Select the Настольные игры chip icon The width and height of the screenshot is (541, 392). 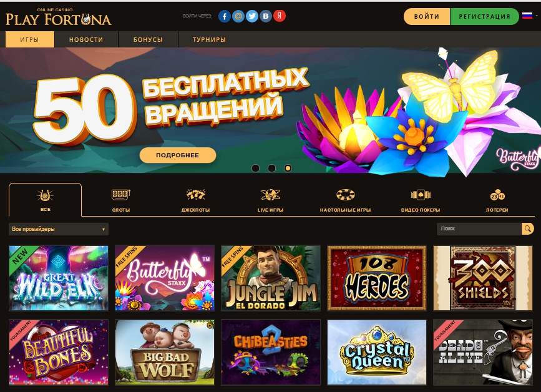(x=345, y=195)
